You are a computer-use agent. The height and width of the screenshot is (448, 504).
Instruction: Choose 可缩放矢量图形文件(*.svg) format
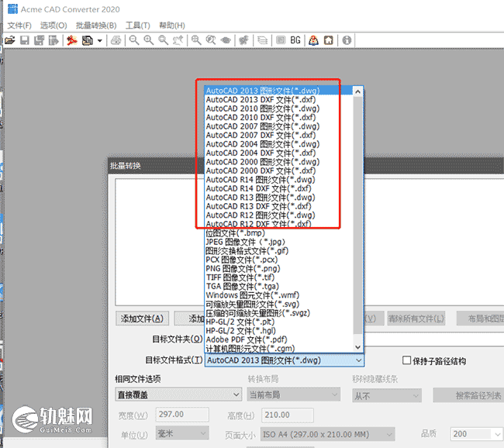click(x=278, y=304)
